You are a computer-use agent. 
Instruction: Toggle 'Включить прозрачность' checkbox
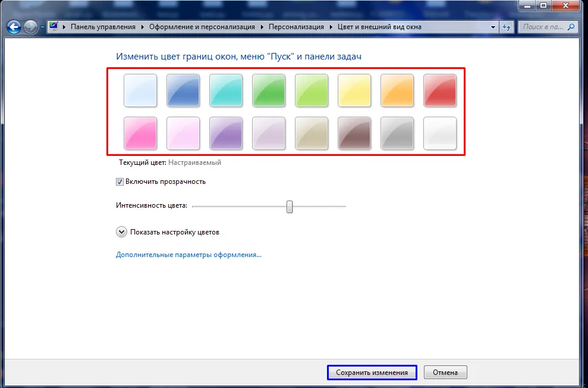(120, 182)
